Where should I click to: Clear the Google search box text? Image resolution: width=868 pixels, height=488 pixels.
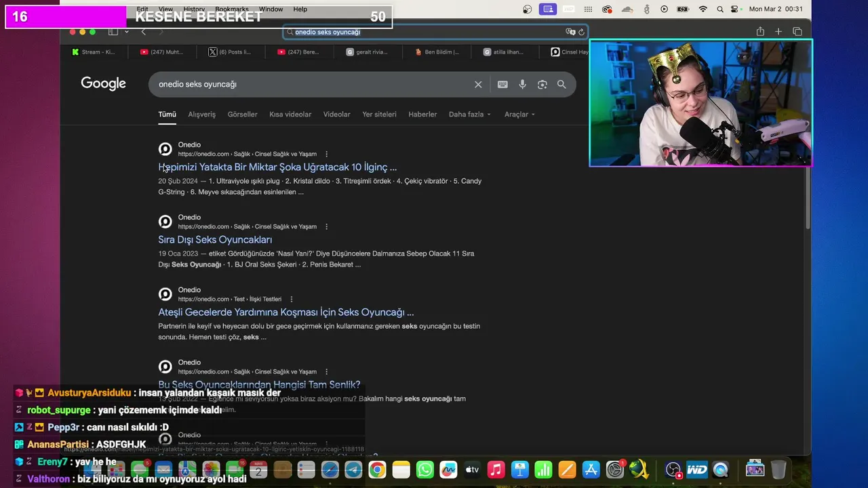478,85
